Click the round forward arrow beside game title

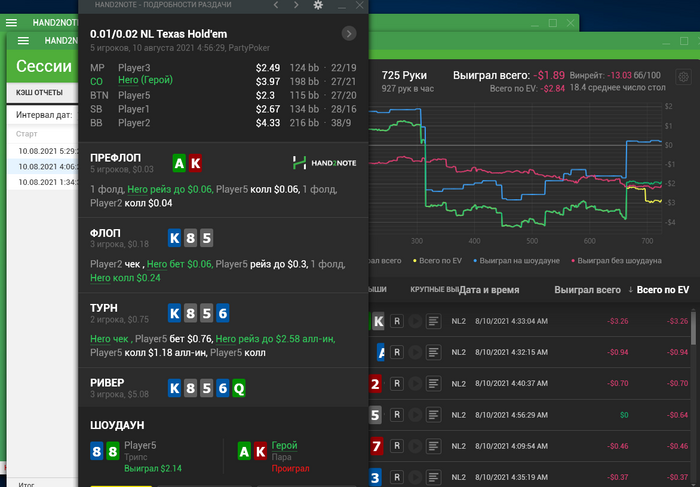click(x=349, y=33)
